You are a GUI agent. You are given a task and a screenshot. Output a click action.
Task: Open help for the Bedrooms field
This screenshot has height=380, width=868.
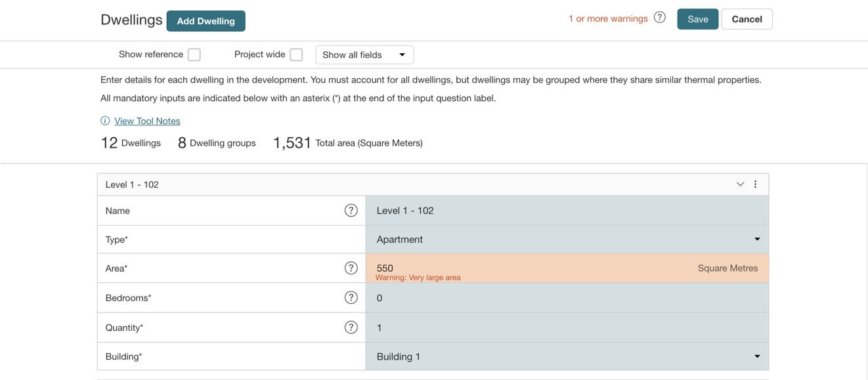(x=351, y=298)
